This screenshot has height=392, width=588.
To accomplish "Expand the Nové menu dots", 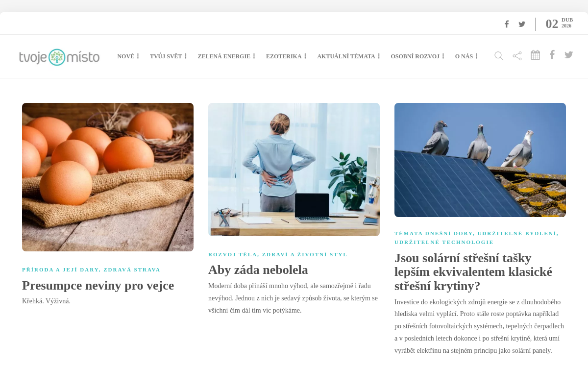I will [138, 56].
